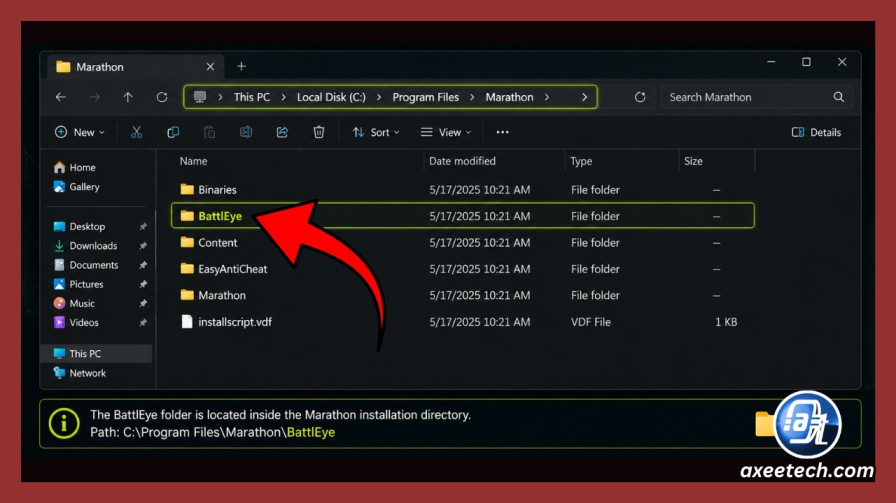
Task: Go up one folder level
Action: click(128, 97)
